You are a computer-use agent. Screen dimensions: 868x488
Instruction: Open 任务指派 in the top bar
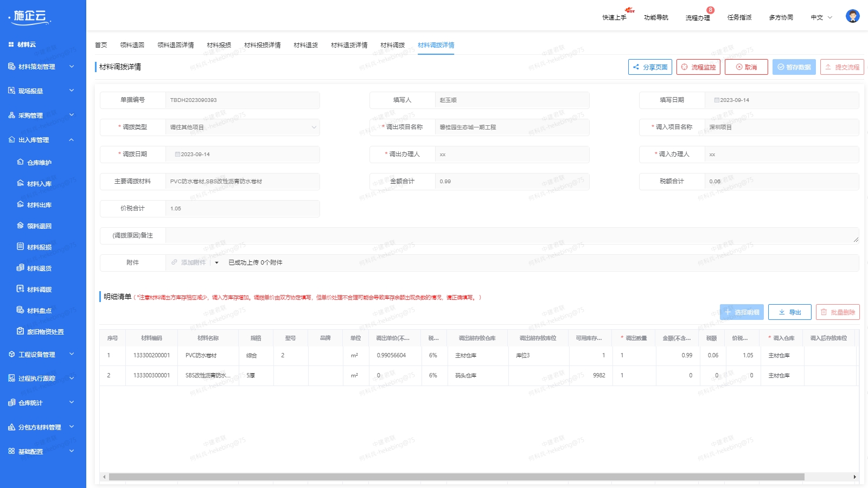pos(739,17)
